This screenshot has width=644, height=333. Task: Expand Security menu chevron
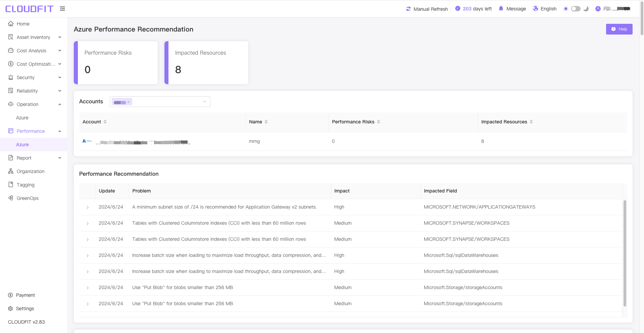tap(60, 77)
